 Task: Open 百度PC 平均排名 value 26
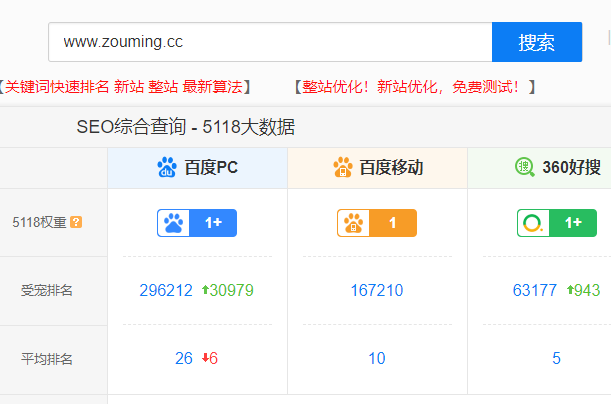(184, 358)
